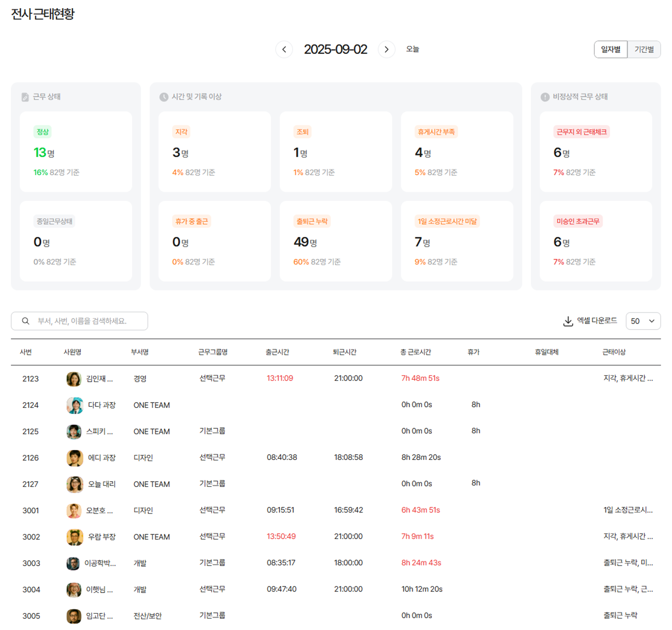Click the Excel download icon
Image resolution: width=672 pixels, height=630 pixels.
[567, 321]
